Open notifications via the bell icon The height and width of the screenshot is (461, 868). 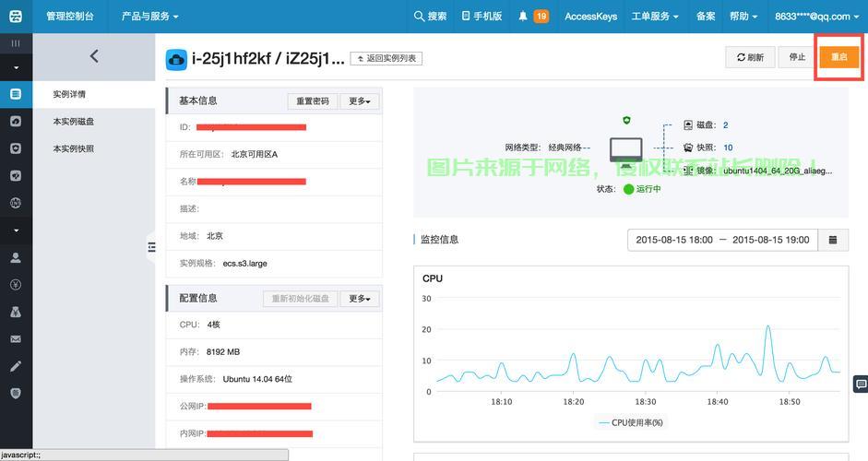coord(523,16)
